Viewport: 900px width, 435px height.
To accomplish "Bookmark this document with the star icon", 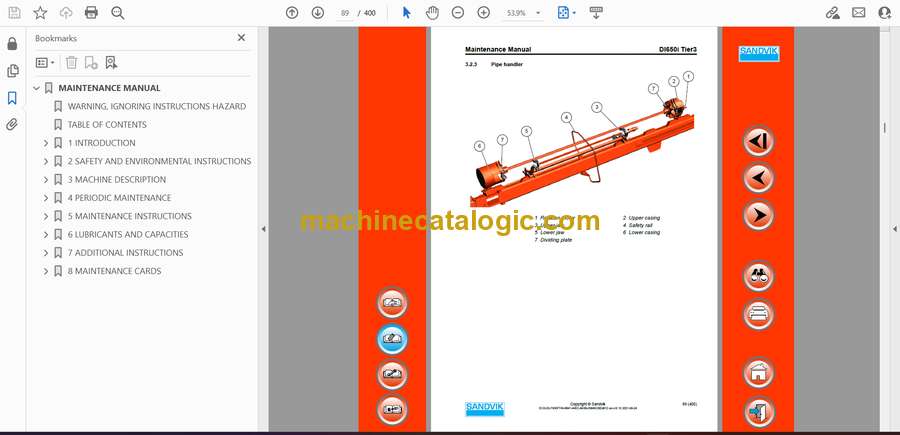I will [x=40, y=13].
